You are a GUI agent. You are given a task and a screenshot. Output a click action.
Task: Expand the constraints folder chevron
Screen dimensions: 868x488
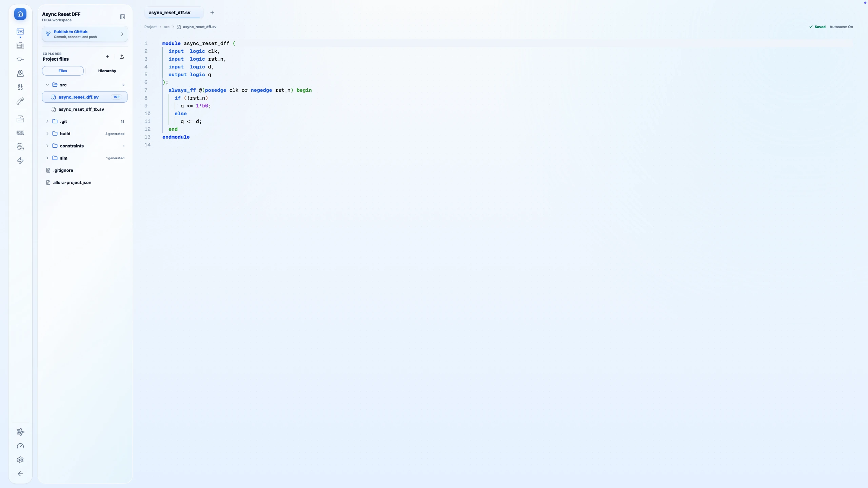tap(47, 146)
